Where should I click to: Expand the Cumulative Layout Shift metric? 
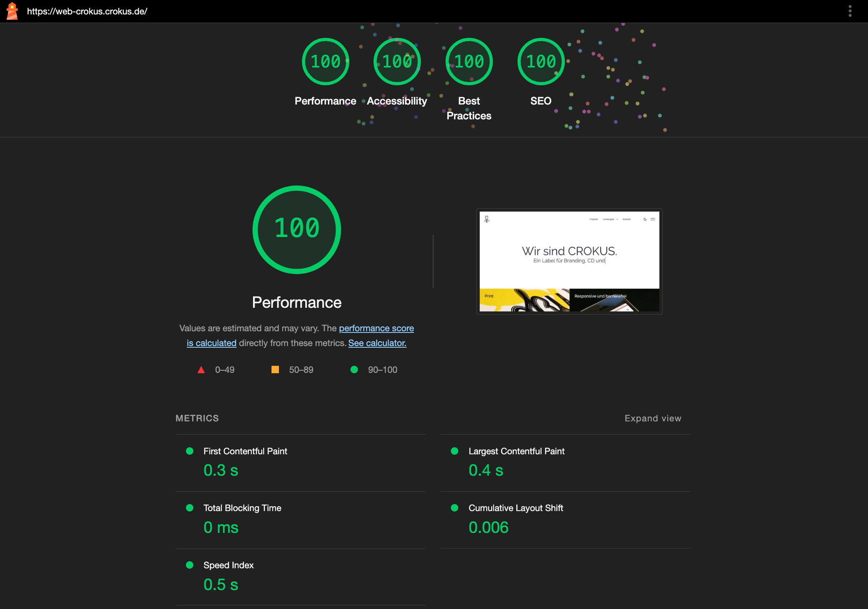515,508
